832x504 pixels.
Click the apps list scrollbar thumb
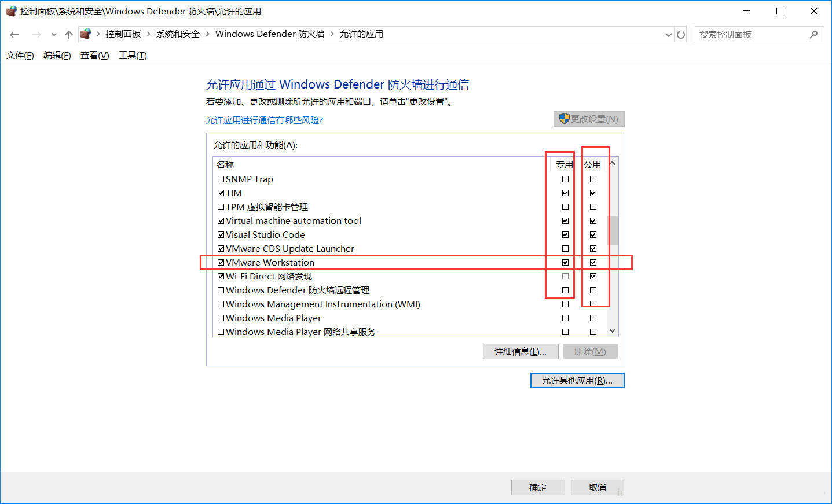[613, 231]
